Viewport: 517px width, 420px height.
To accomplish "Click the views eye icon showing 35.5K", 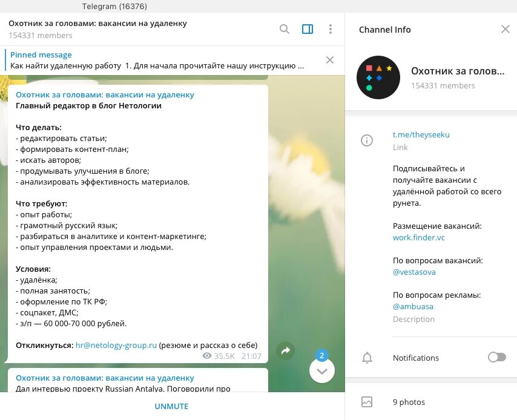I will (206, 356).
